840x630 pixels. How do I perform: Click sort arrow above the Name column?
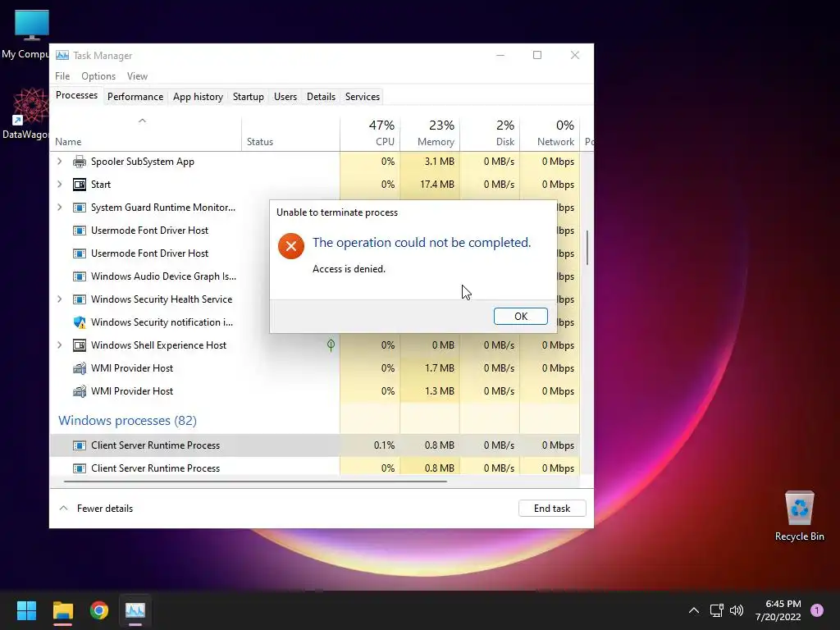[x=142, y=121]
